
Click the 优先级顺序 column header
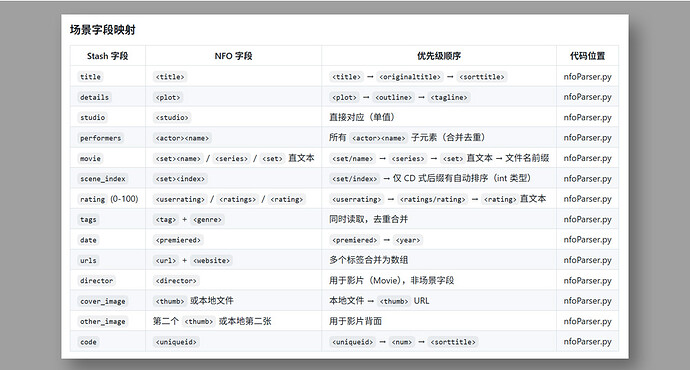[439, 56]
